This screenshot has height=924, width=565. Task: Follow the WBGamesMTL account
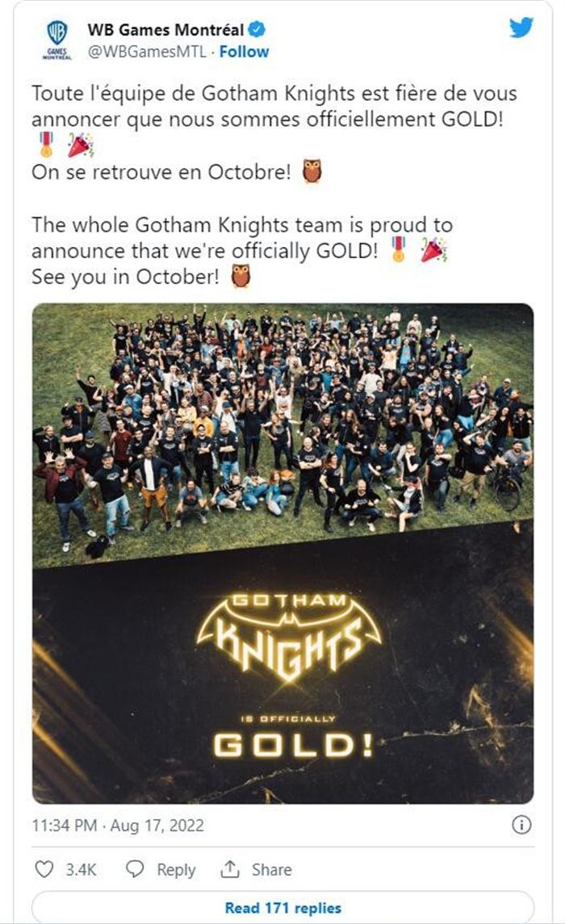pyautogui.click(x=244, y=52)
